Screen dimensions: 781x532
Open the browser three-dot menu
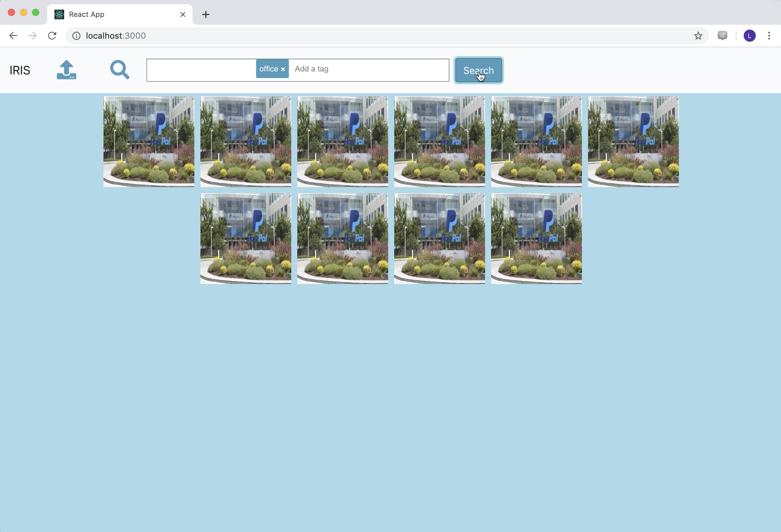[769, 36]
